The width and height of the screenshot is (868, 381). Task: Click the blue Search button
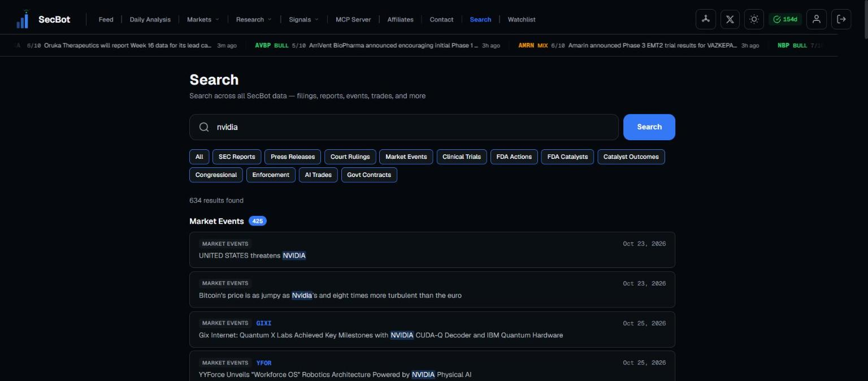coord(649,127)
